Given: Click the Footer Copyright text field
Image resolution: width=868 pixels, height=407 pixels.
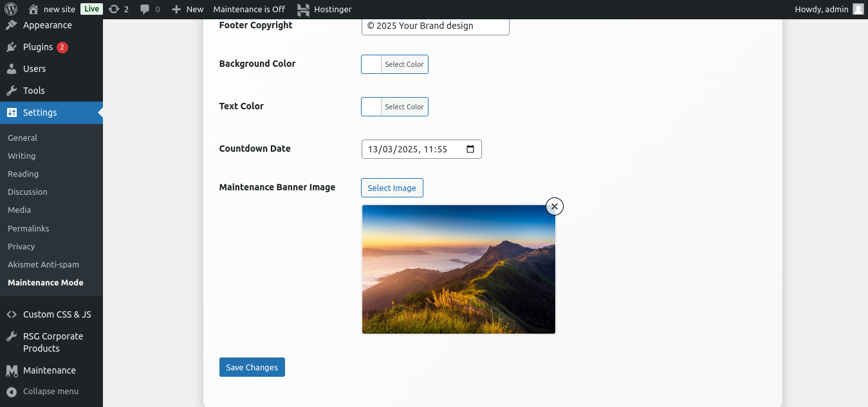Looking at the screenshot, I should [435, 26].
